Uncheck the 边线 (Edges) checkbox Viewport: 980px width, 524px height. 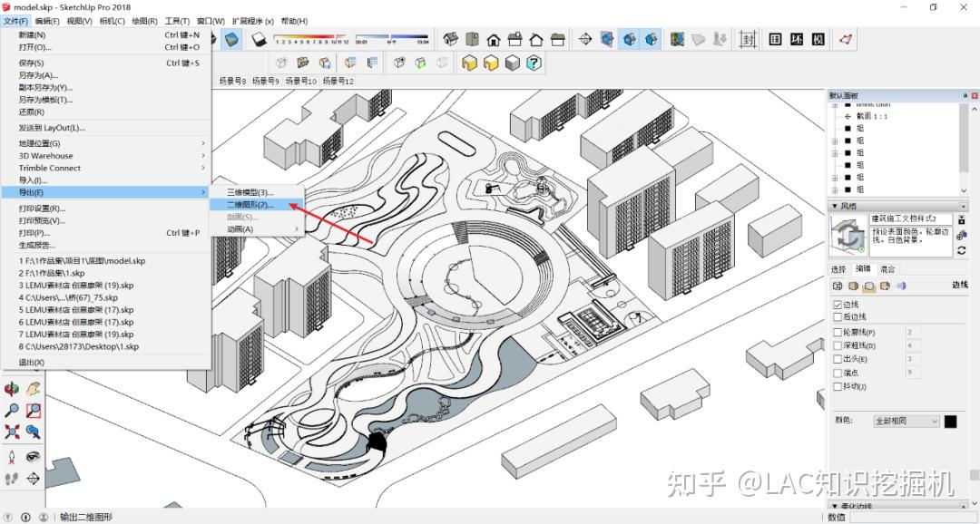pos(838,305)
